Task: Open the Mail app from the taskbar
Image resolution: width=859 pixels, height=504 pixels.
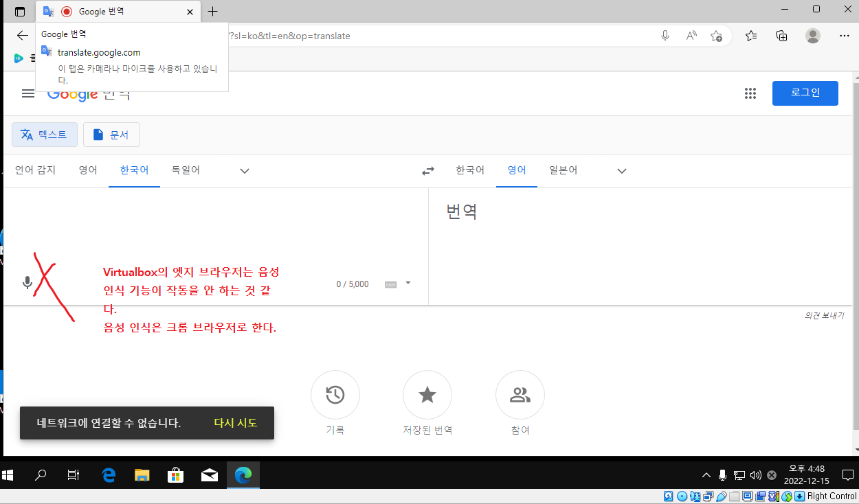Action: click(x=210, y=474)
